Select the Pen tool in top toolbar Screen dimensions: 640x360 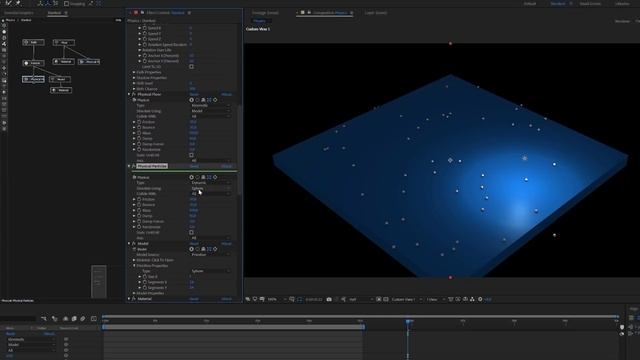pyautogui.click(x=9, y=3)
